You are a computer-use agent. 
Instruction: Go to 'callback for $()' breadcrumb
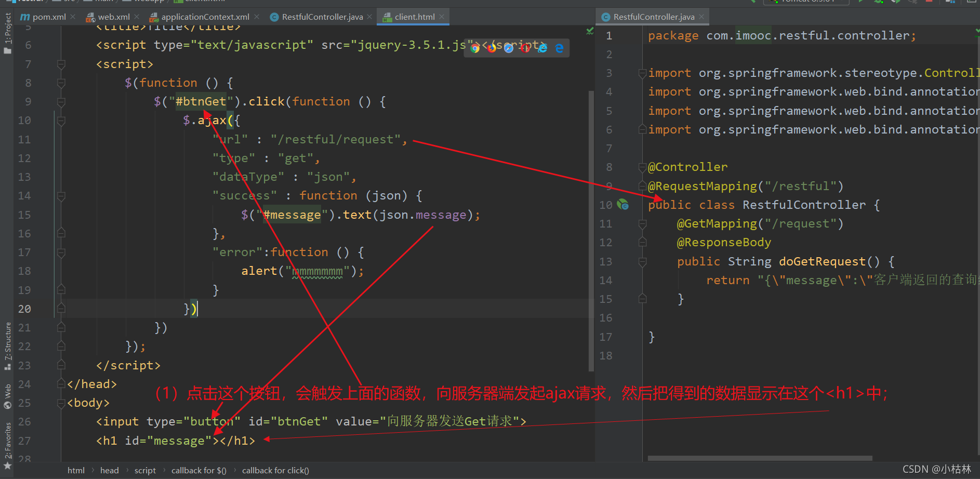pyautogui.click(x=199, y=470)
